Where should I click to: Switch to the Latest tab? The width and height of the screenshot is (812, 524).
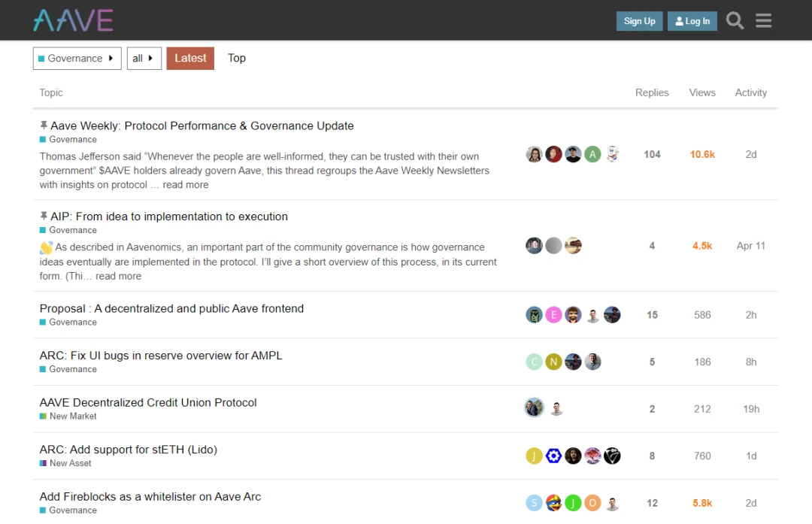(x=190, y=58)
